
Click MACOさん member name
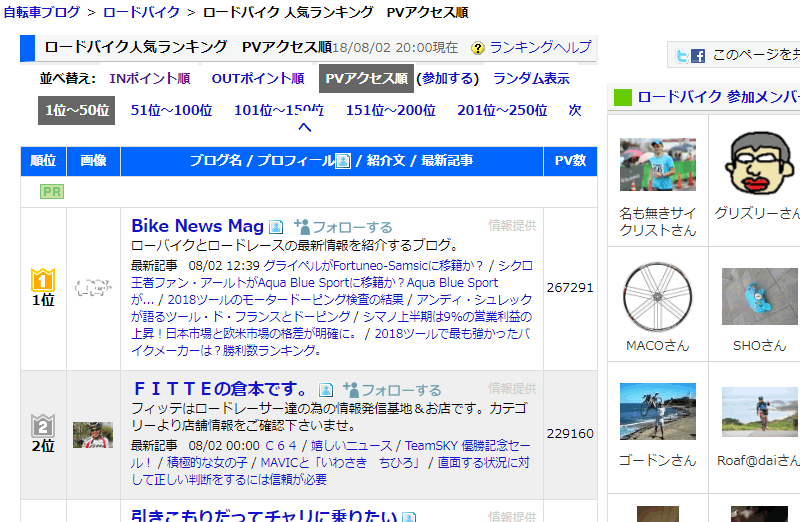pyautogui.click(x=658, y=346)
